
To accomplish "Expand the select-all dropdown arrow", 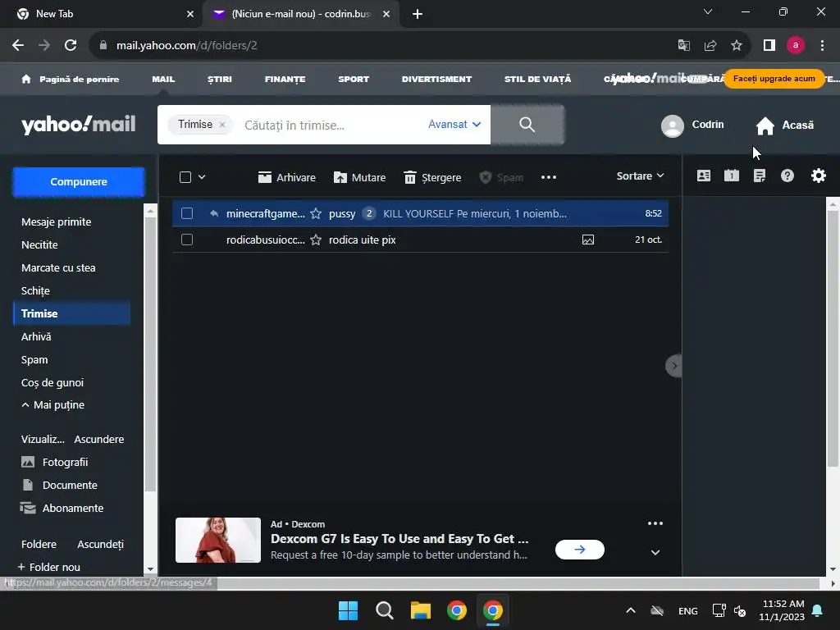I will [202, 177].
